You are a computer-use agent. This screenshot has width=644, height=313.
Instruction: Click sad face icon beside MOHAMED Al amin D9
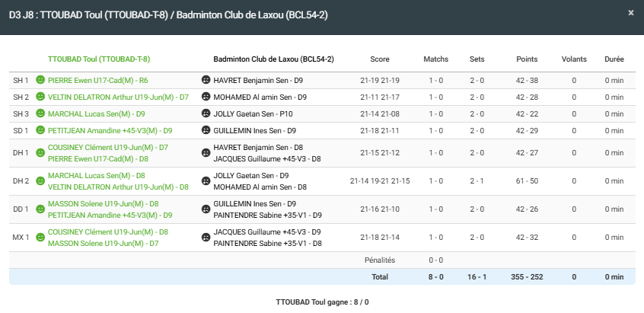pos(206,97)
